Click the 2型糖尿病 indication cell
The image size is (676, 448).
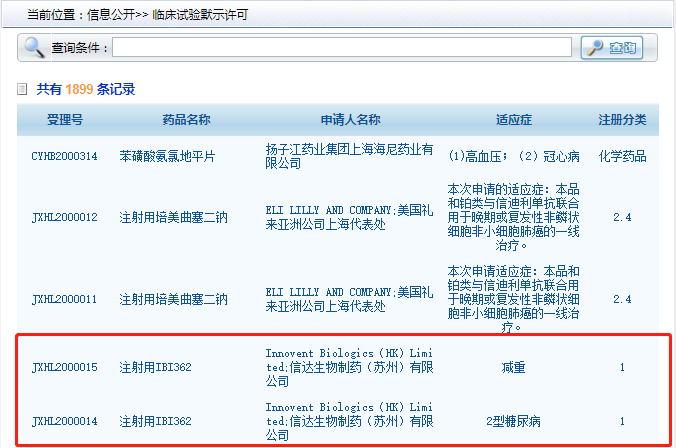click(x=513, y=421)
